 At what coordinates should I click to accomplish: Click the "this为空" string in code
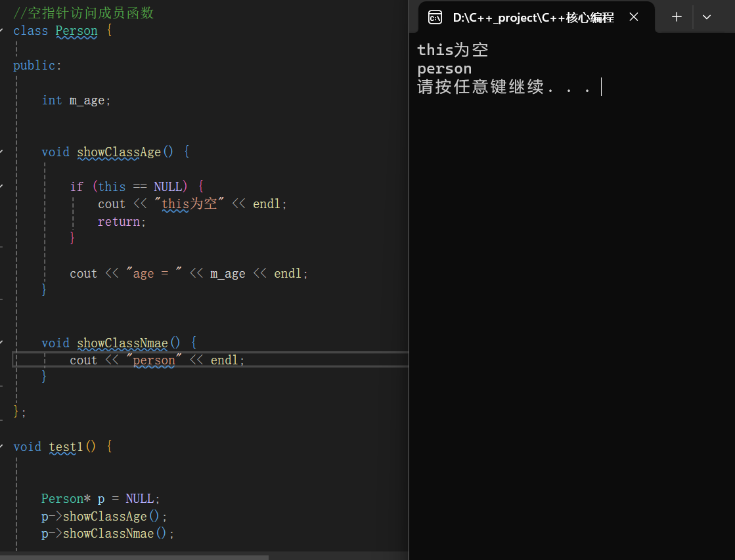click(x=189, y=204)
